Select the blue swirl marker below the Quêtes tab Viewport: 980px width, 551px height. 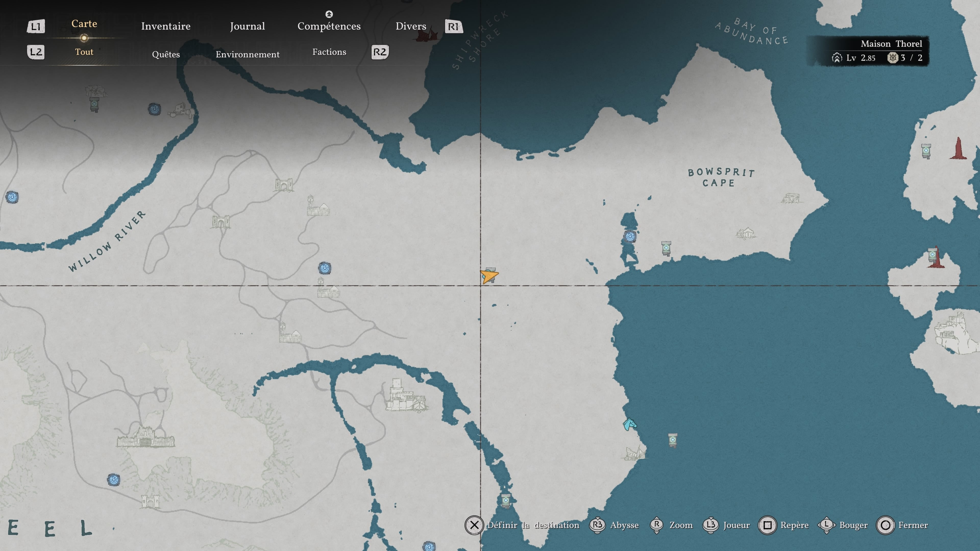[x=154, y=109]
